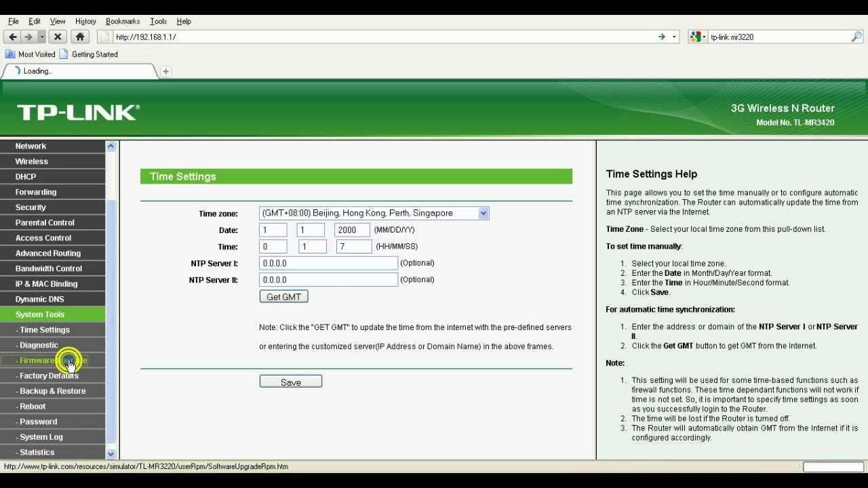
Task: Open the Forwarding sidebar section
Action: (52, 192)
